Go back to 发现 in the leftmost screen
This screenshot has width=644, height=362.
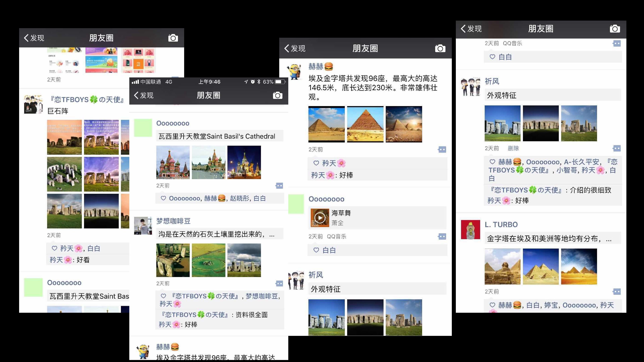tap(34, 38)
